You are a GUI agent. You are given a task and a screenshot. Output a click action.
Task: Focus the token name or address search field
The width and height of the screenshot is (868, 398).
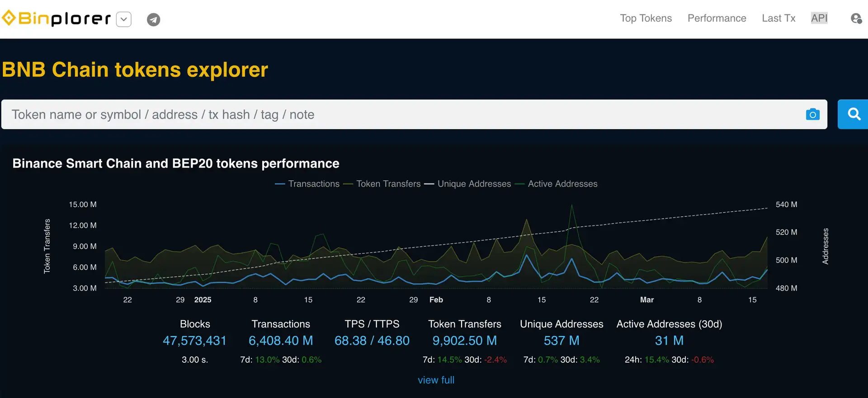(402, 115)
